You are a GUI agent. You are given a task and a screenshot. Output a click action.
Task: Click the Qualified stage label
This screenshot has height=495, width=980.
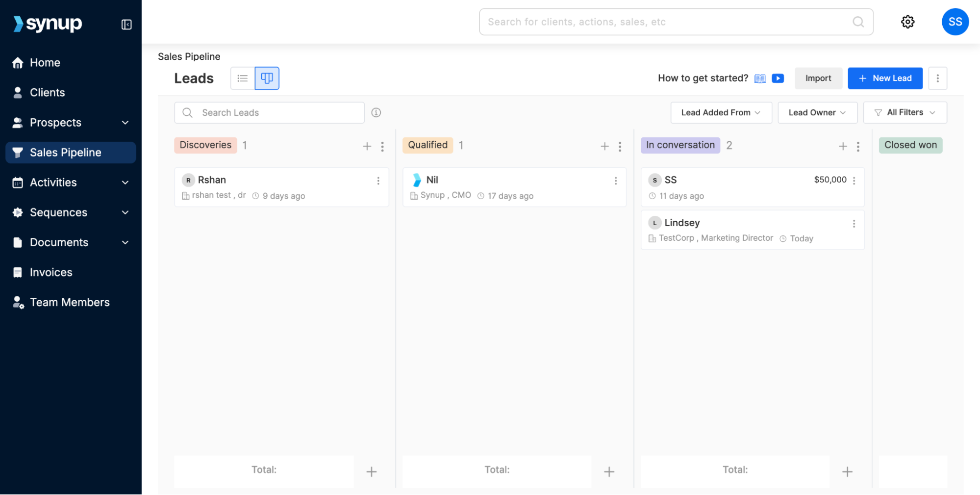(x=427, y=145)
